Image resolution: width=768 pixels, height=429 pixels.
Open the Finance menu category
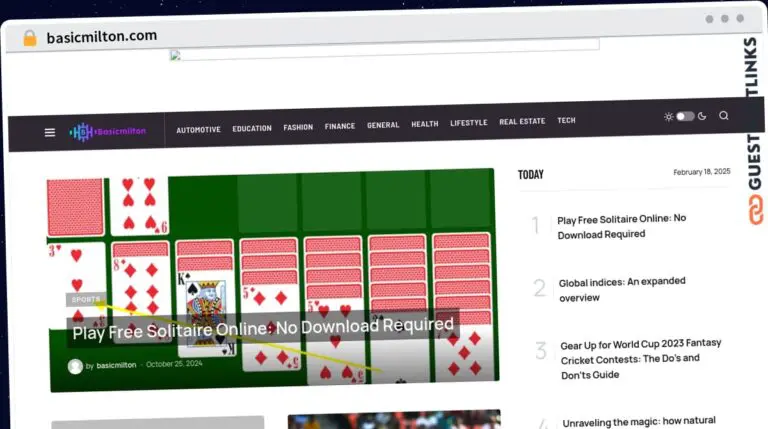tap(340, 126)
